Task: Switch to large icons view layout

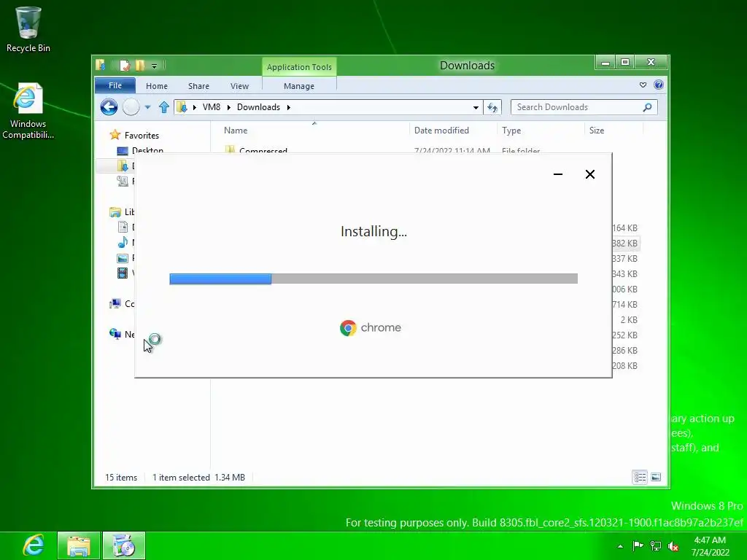Action: tap(656, 477)
